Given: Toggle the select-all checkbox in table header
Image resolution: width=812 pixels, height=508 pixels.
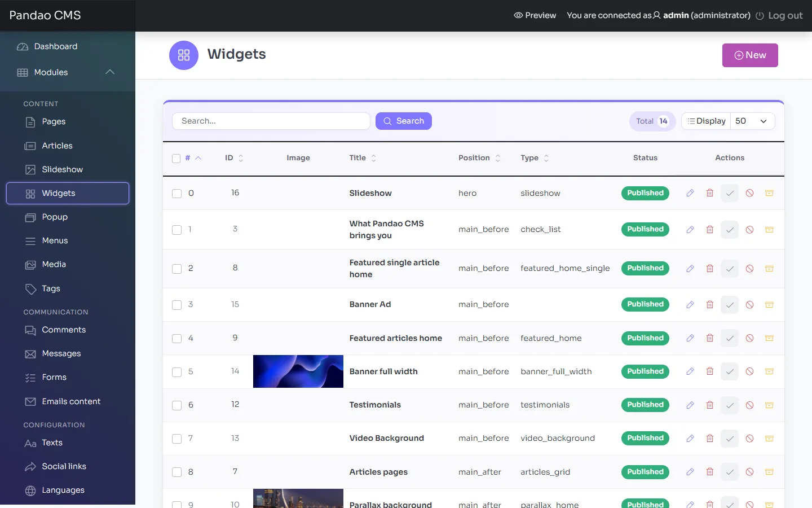Looking at the screenshot, I should (x=176, y=159).
